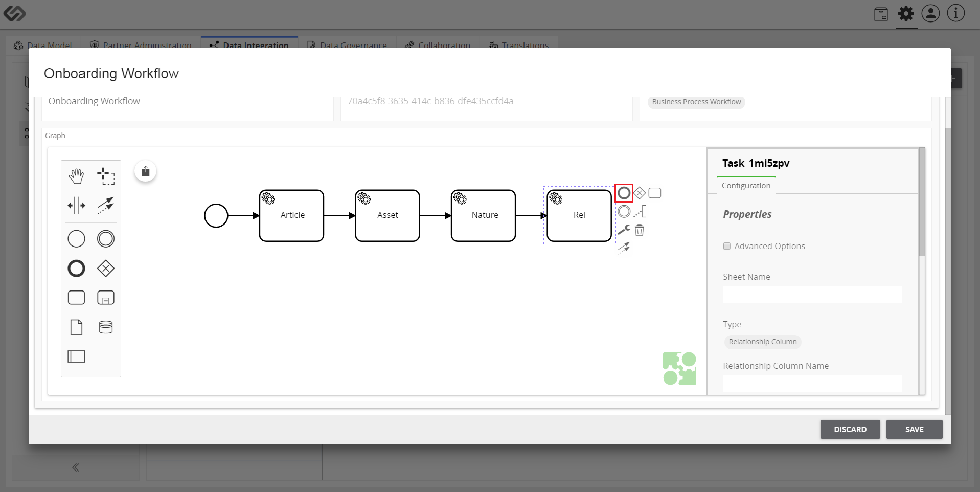
Task: Click the DISCARD button
Action: [x=850, y=430]
